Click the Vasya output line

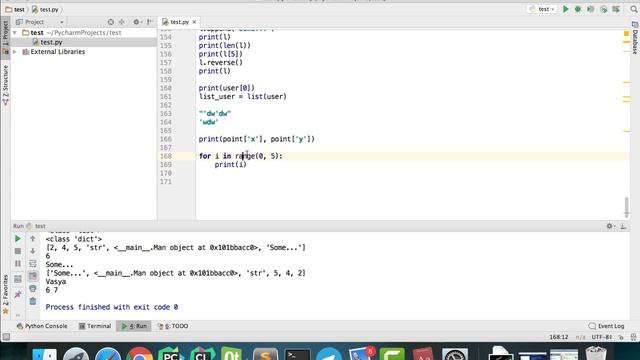click(x=56, y=282)
